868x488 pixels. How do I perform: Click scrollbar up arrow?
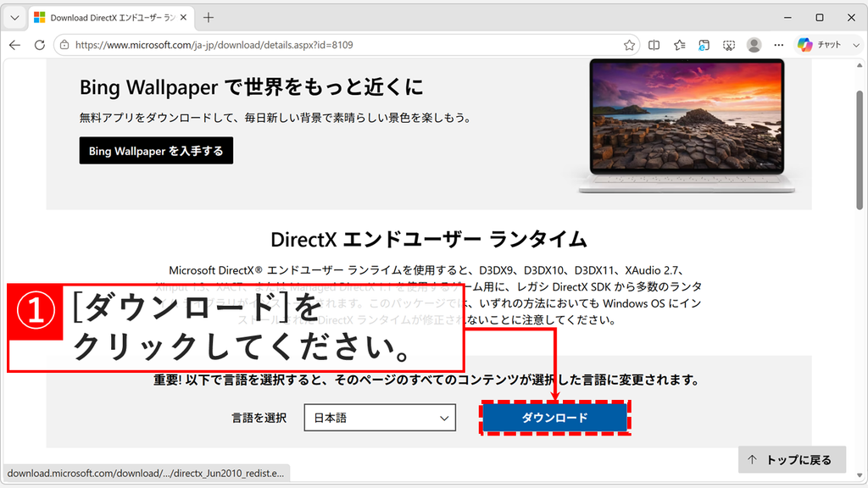[x=860, y=65]
